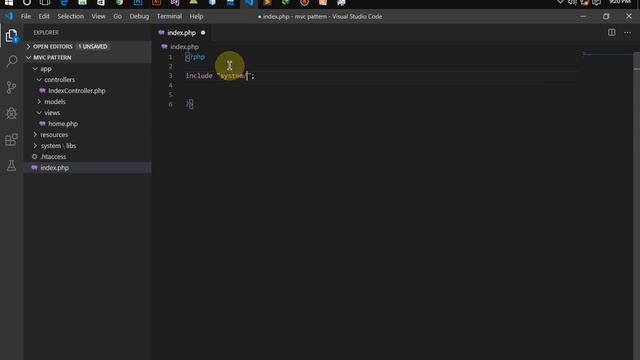Click the gear icon of .htaccess file
This screenshot has height=360, width=640.
point(34,156)
